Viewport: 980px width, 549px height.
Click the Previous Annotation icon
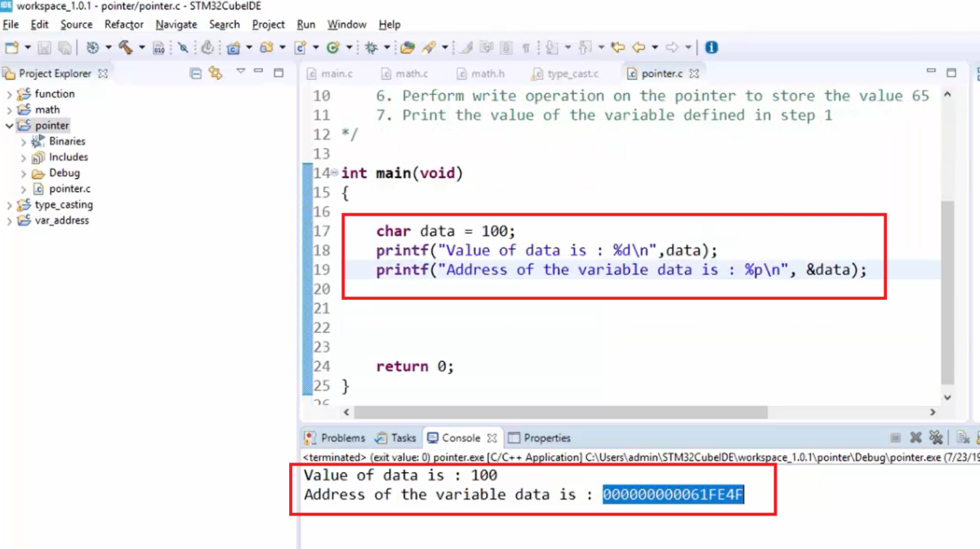coord(585,47)
